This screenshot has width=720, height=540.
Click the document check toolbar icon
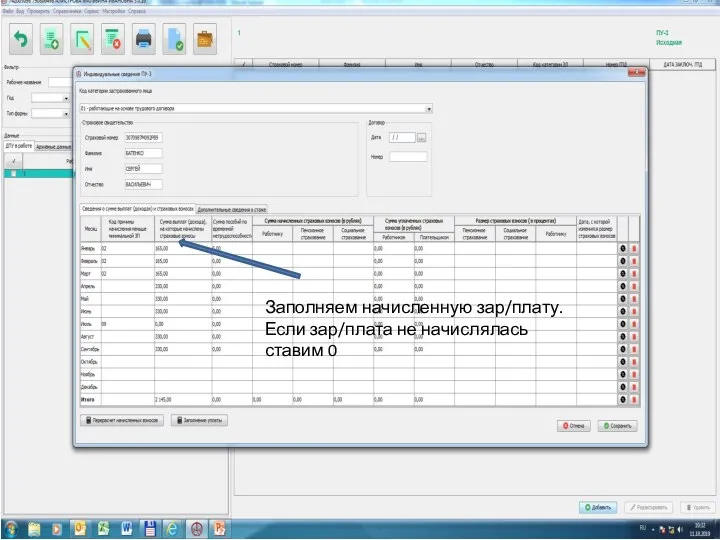tap(174, 39)
